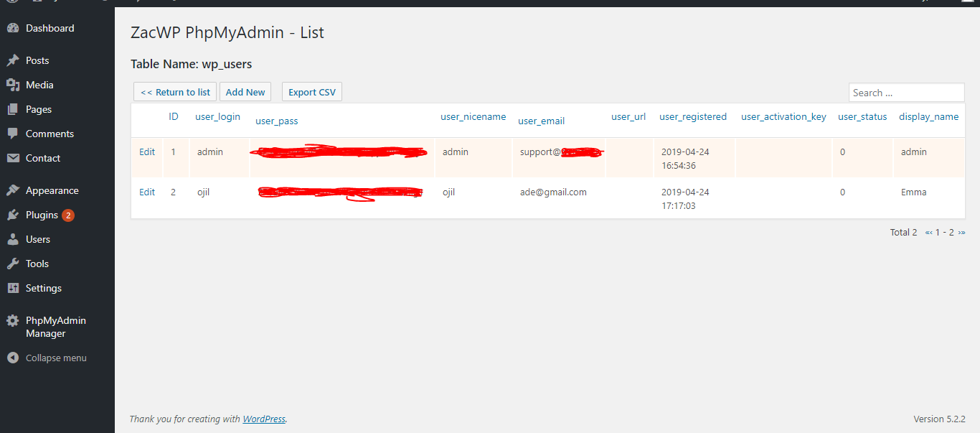Click the Tools wrench icon
Viewport: 980px width, 433px height.
(x=13, y=264)
